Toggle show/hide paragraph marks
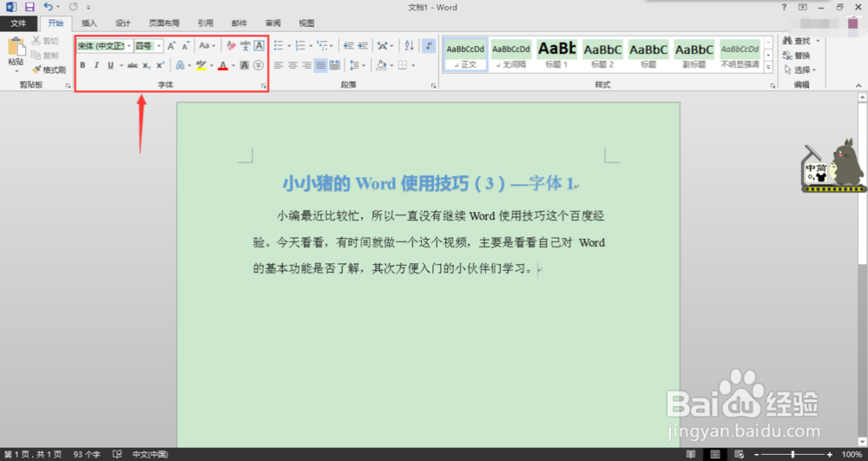This screenshot has height=461, width=868. 429,46
